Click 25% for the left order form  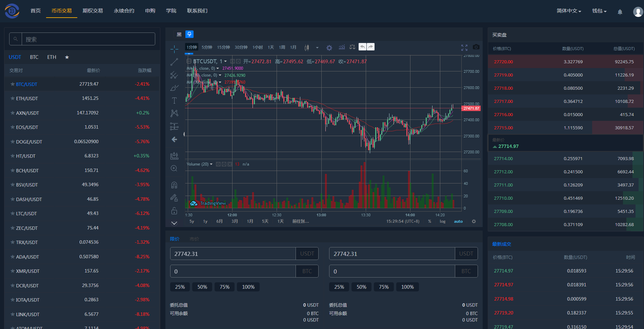pyautogui.click(x=180, y=287)
